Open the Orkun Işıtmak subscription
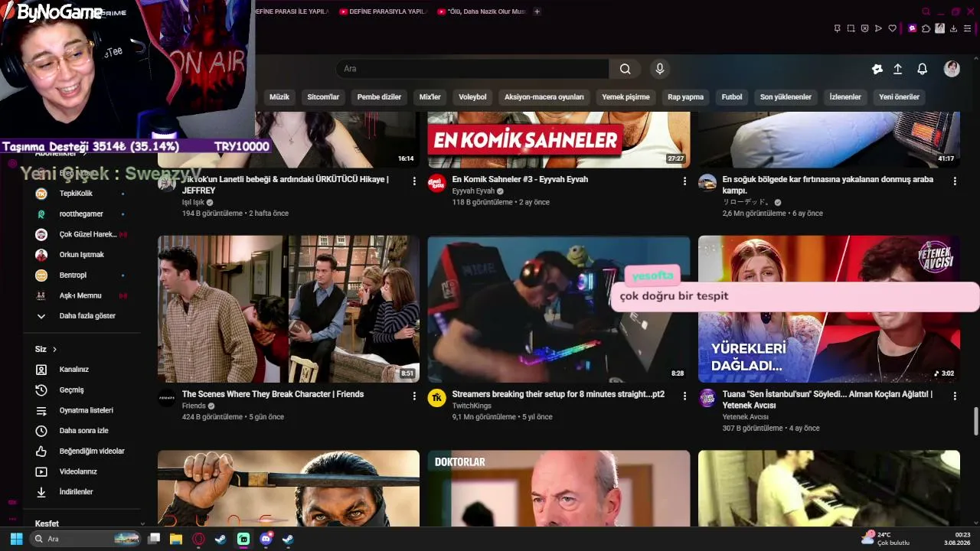The width and height of the screenshot is (980, 551). click(x=82, y=255)
